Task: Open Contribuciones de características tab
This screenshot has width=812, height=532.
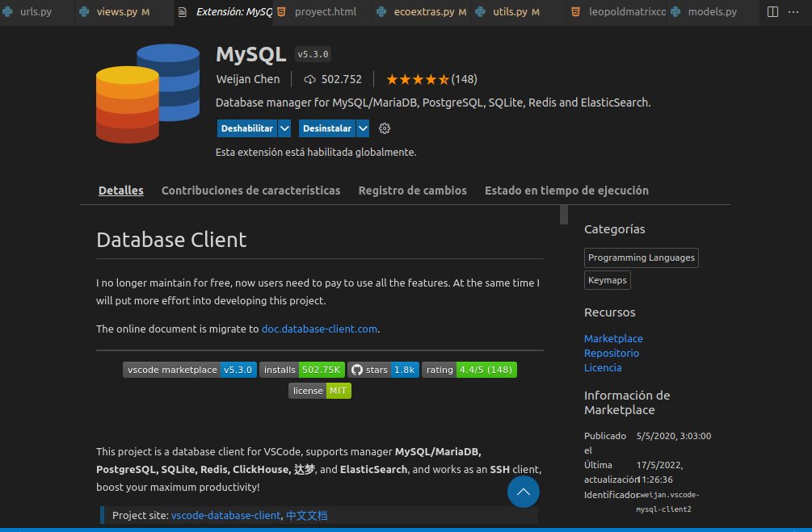Action: pos(250,191)
